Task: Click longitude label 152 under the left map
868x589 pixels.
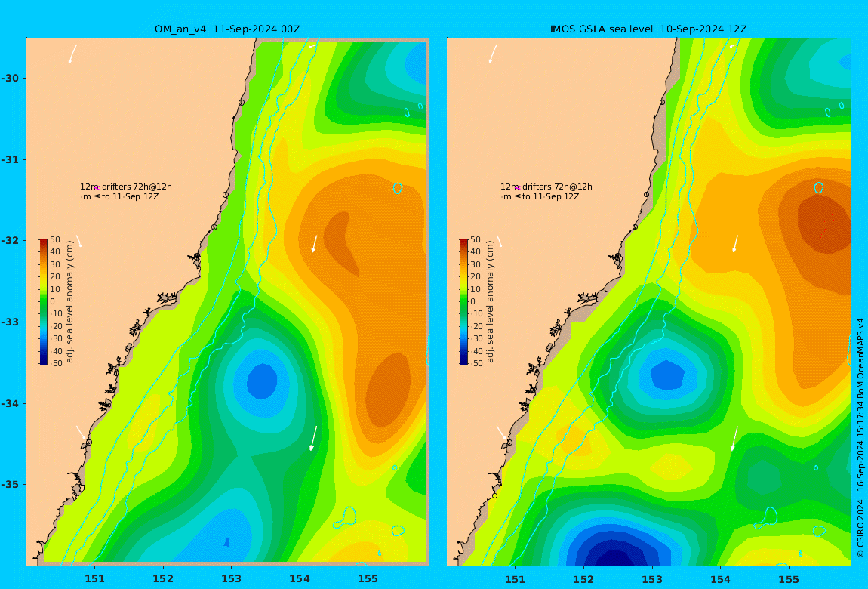Action: coord(163,579)
